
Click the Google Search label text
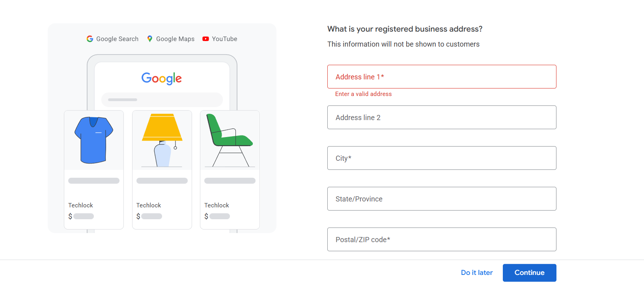[117, 39]
